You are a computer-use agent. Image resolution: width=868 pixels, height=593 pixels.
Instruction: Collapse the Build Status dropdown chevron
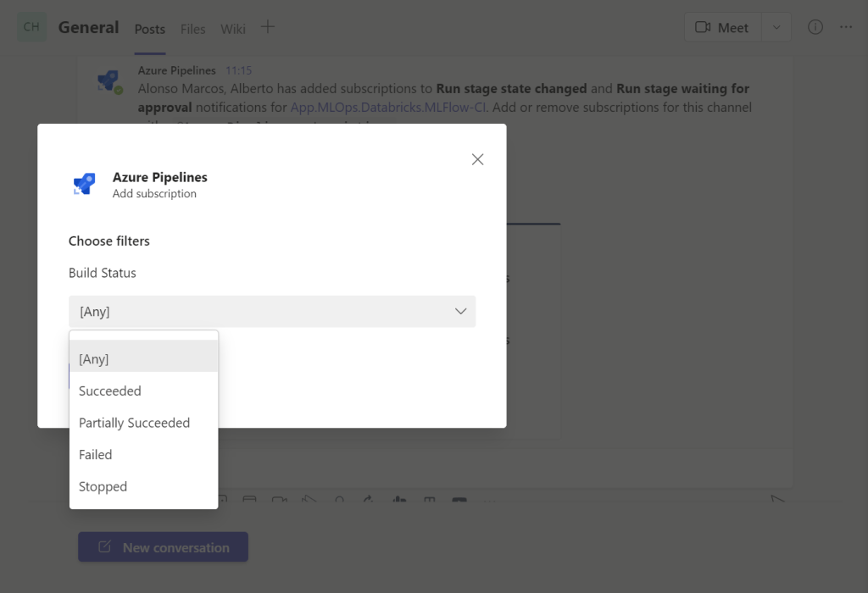[x=461, y=312]
